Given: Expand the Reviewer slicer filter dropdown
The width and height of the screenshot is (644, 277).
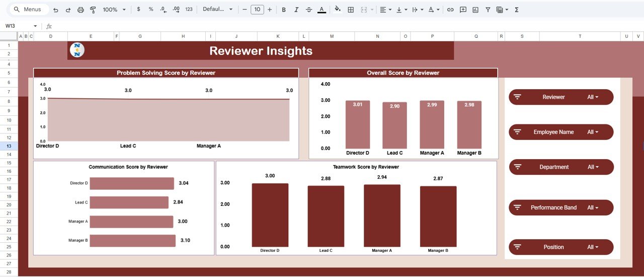Looking at the screenshot, I should [x=593, y=97].
